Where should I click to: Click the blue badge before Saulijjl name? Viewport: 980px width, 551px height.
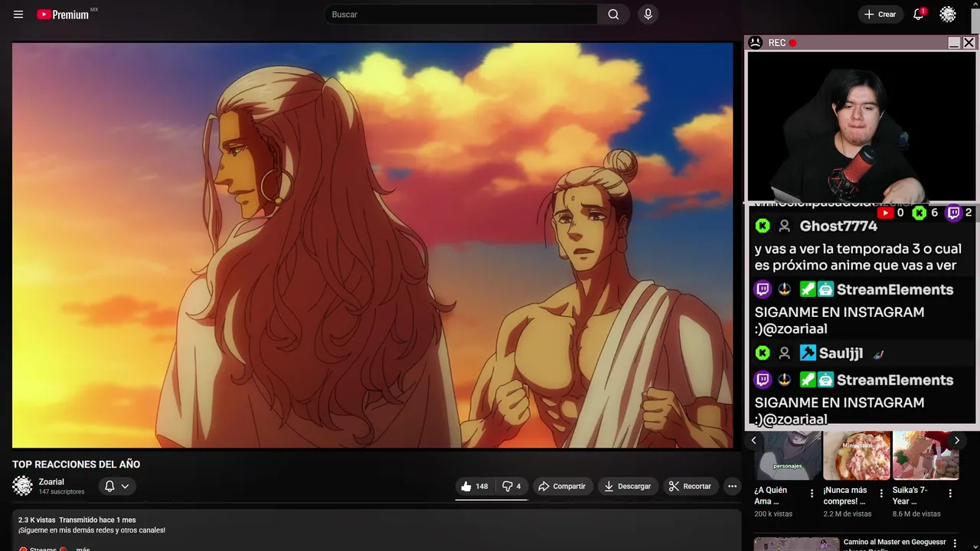click(808, 353)
